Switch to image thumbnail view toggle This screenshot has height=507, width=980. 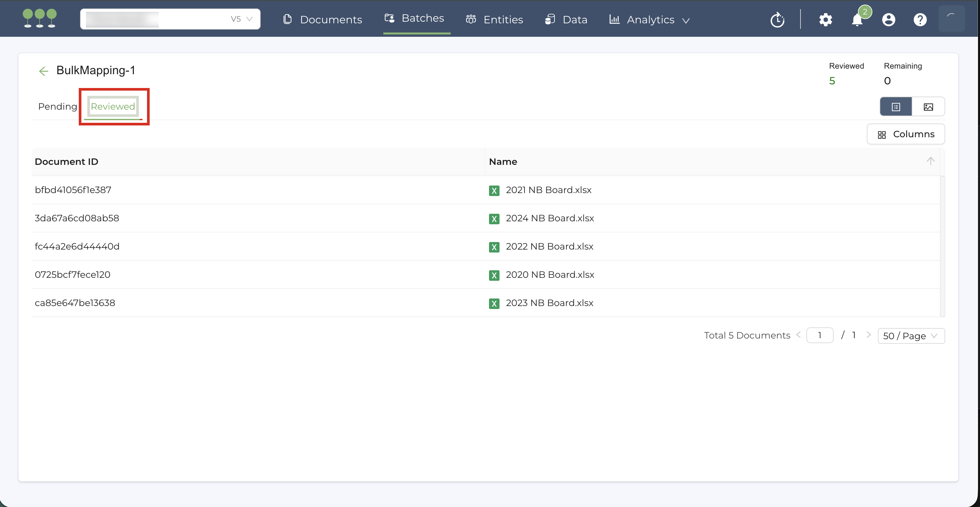pos(928,107)
